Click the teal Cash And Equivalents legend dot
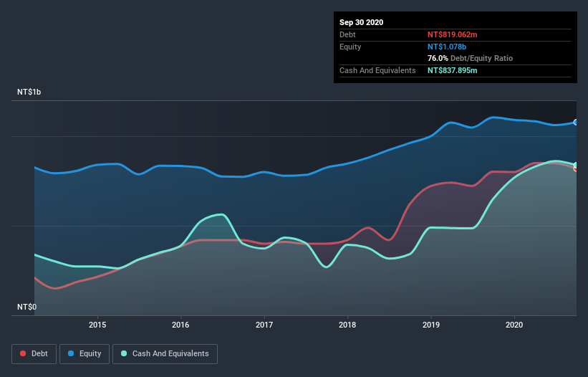This screenshot has height=377, width=588. point(124,353)
